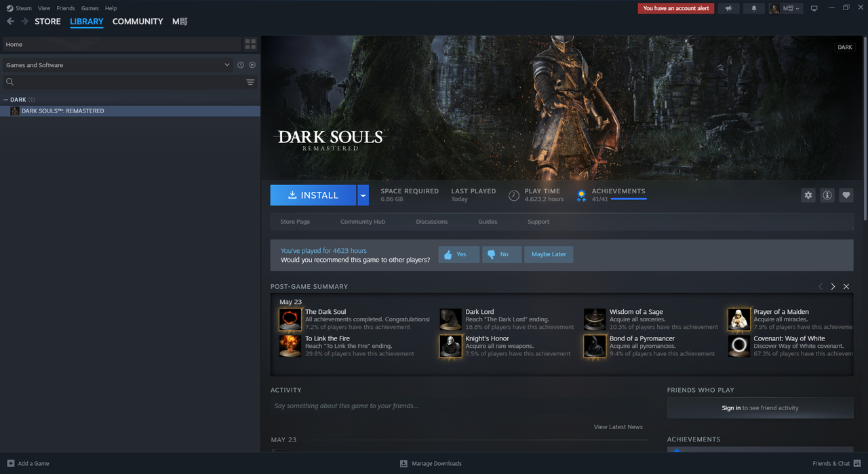This screenshot has width=868, height=474.
Task: Click the Add a Game plus icon
Action: (x=10, y=464)
